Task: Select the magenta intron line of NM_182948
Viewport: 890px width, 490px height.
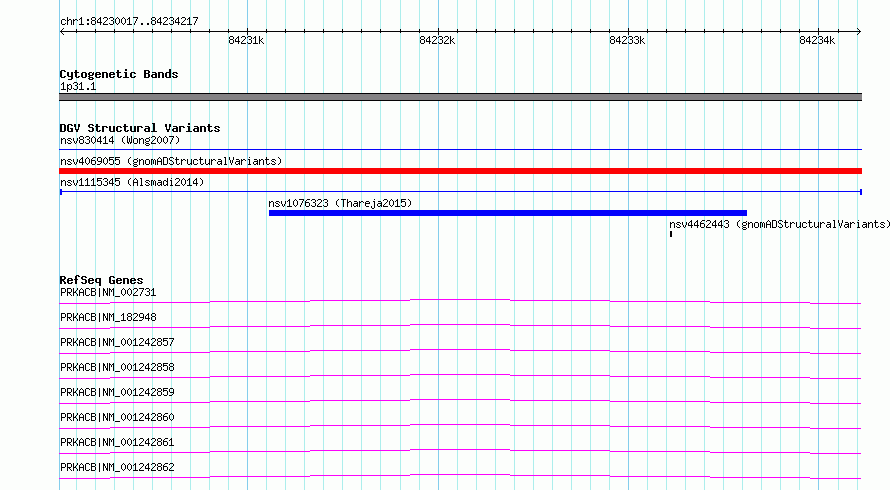Action: 460,326
